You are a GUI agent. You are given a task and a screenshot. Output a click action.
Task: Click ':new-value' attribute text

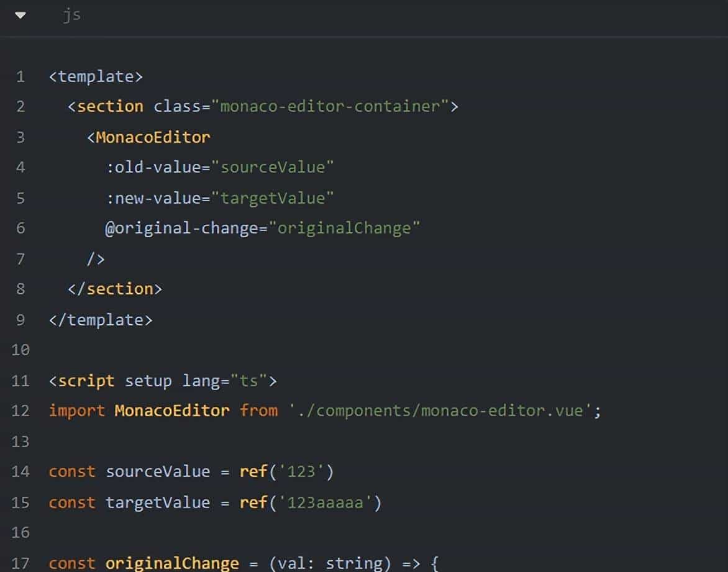[x=153, y=198]
